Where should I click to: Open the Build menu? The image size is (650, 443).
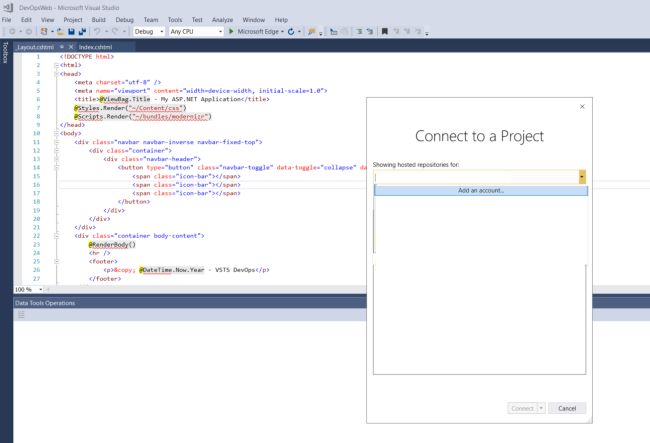tap(99, 19)
